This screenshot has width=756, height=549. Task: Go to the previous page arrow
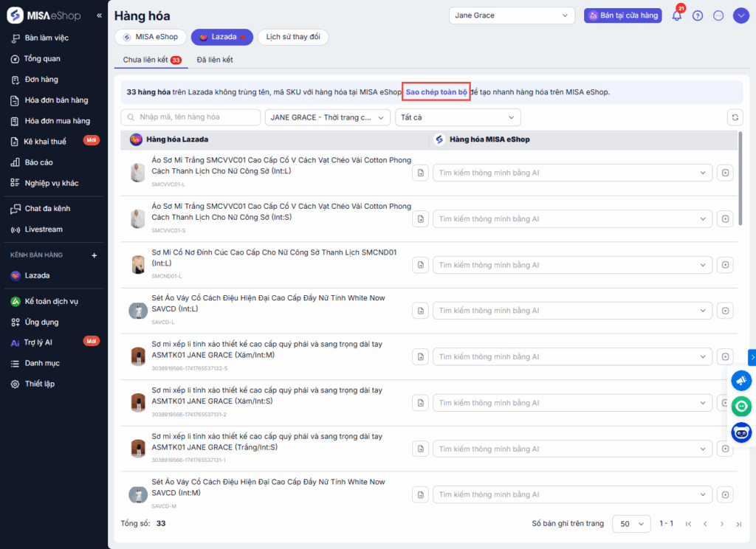(705, 524)
